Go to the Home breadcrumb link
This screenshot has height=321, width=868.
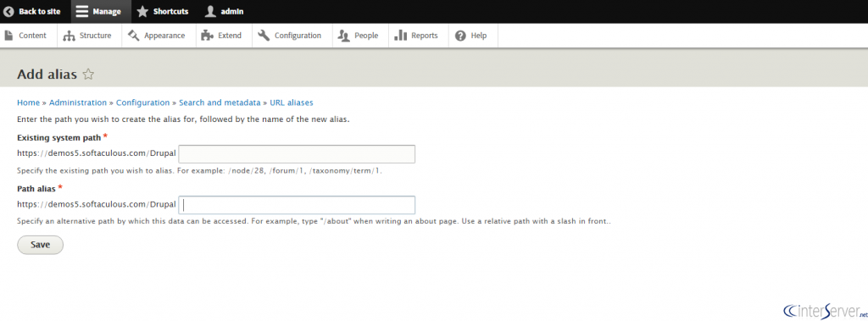coord(28,102)
